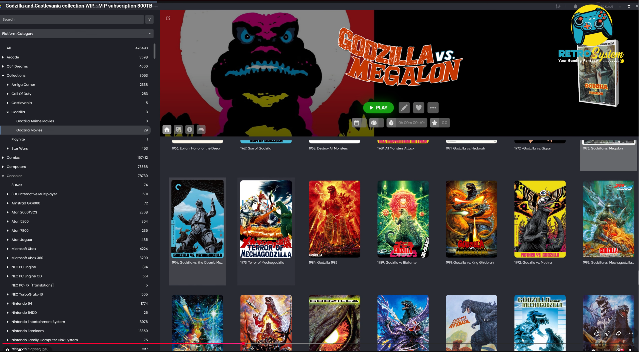
Task: Open the three-dots more options button
Action: tap(433, 108)
